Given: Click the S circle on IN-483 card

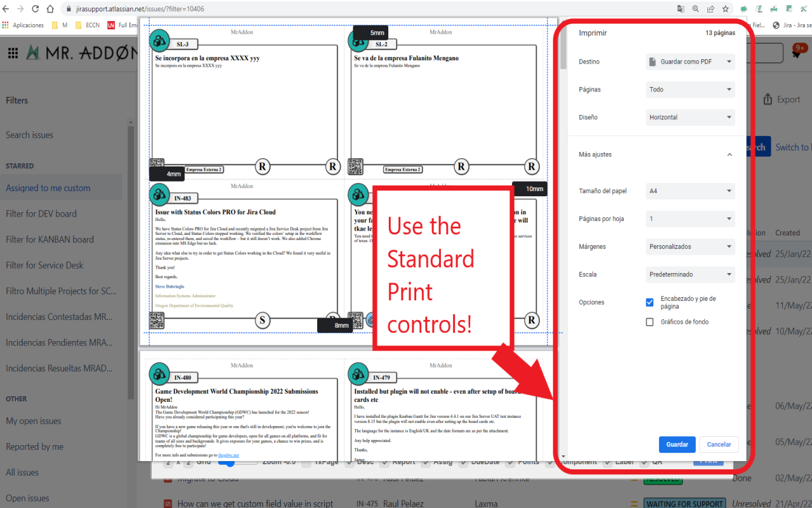Looking at the screenshot, I should tap(263, 320).
